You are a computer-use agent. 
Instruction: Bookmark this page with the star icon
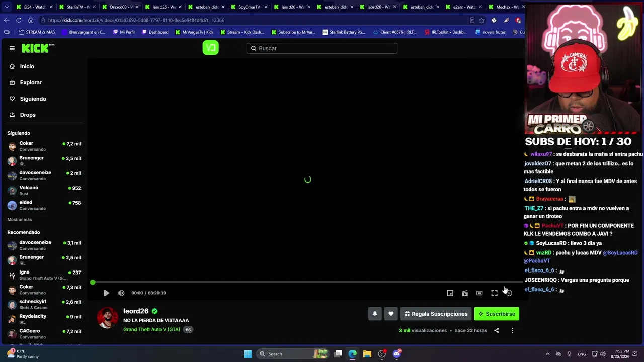[x=481, y=20]
